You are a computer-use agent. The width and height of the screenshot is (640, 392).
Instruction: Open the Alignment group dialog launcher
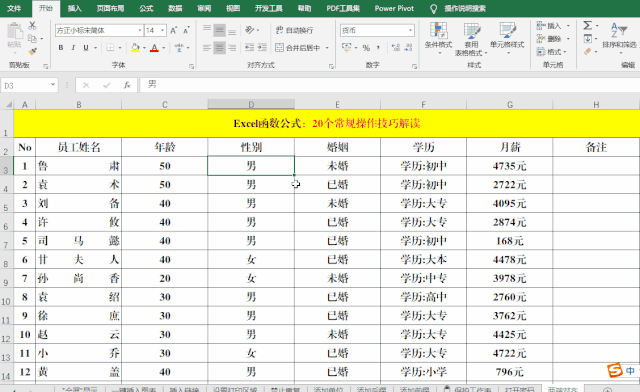point(331,66)
